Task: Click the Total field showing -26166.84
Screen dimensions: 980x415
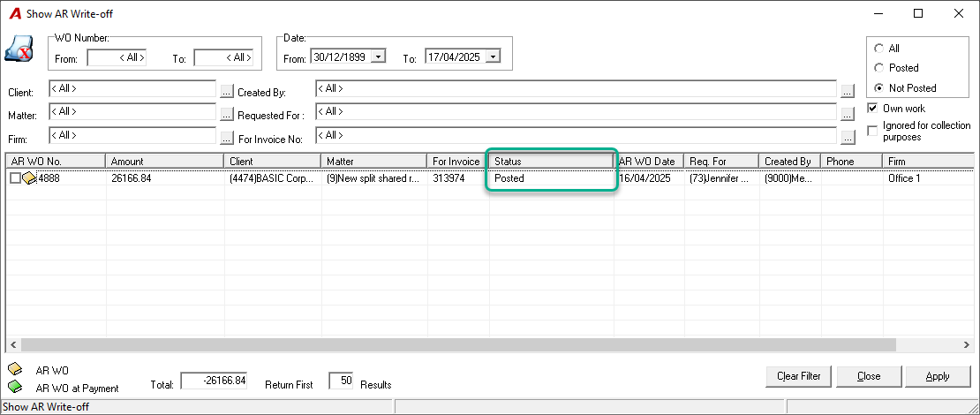Action: coord(214,381)
